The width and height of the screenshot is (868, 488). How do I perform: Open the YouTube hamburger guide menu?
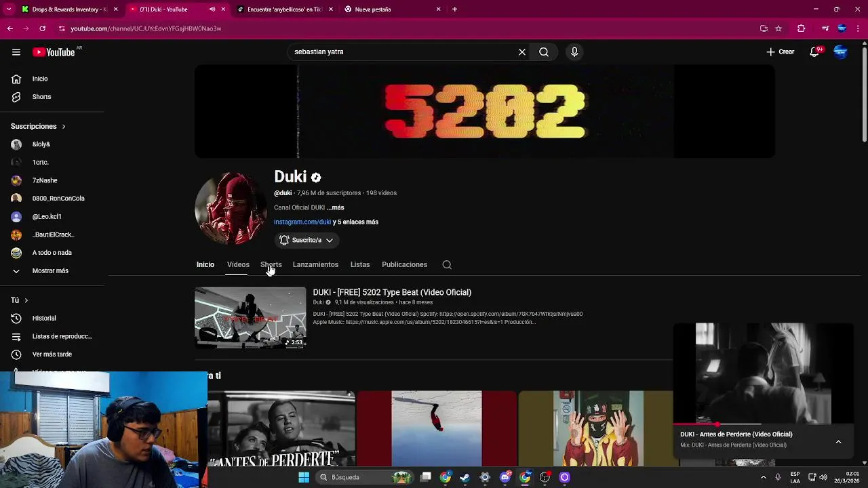tap(16, 52)
